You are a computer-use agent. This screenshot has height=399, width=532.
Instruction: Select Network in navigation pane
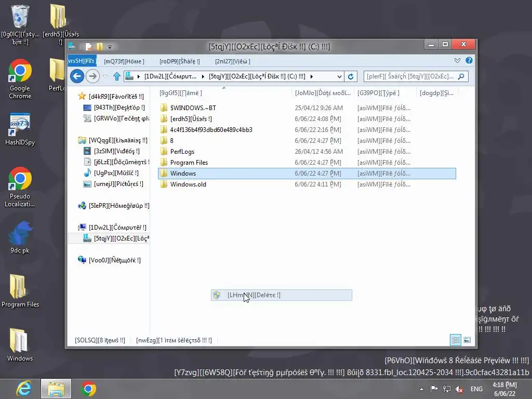click(x=109, y=260)
